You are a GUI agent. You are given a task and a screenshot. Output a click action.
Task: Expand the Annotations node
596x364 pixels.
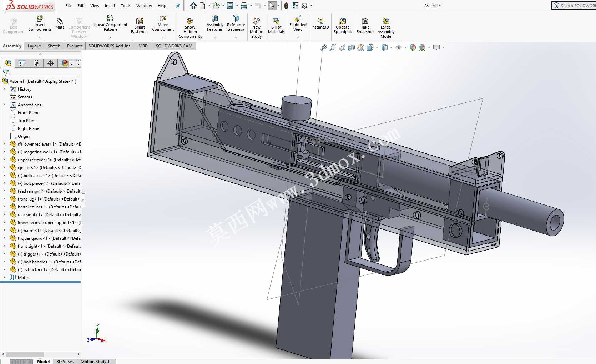point(4,105)
